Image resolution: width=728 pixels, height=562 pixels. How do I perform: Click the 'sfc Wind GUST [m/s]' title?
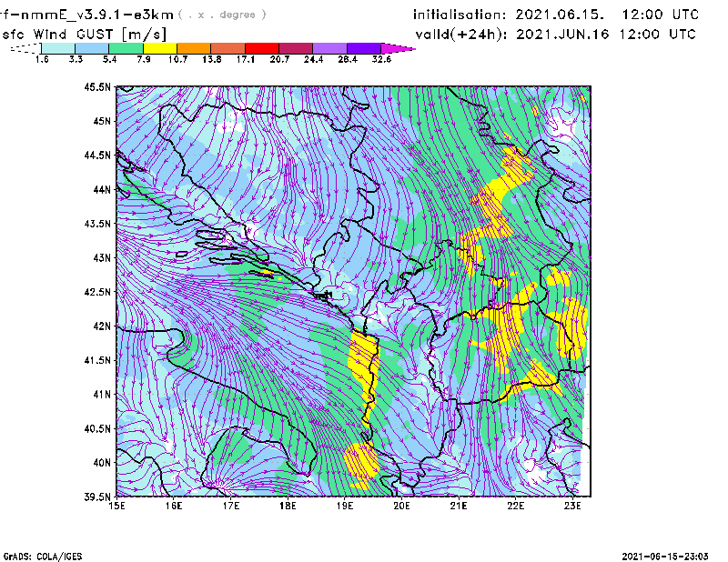pyautogui.click(x=84, y=35)
